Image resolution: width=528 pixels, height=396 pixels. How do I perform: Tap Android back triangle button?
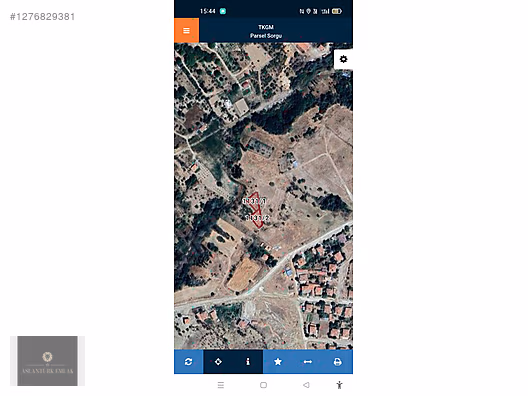(x=306, y=385)
